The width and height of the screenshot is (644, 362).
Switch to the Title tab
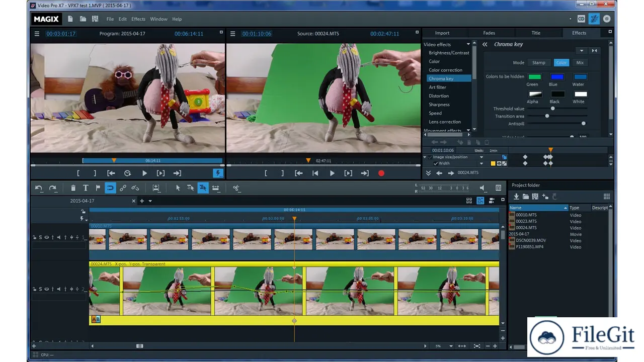pyautogui.click(x=536, y=33)
